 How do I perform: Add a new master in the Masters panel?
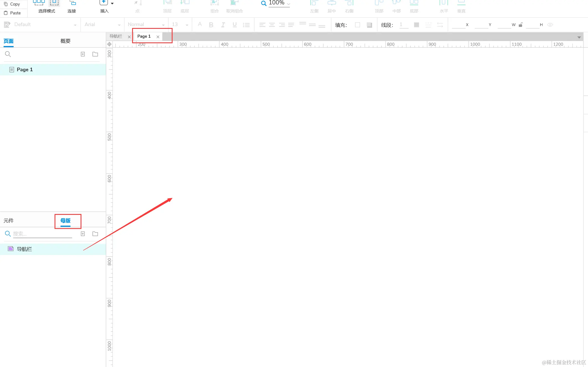pos(83,234)
